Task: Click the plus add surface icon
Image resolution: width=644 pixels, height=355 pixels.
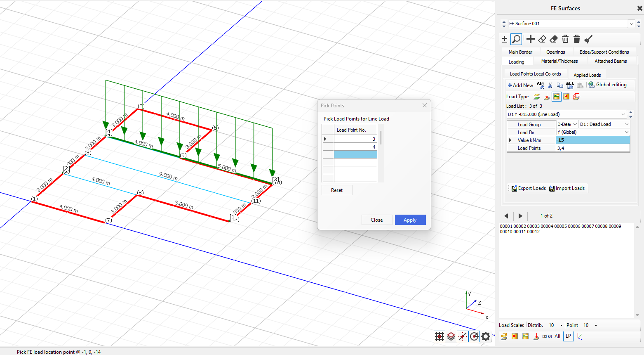Action: pos(531,39)
